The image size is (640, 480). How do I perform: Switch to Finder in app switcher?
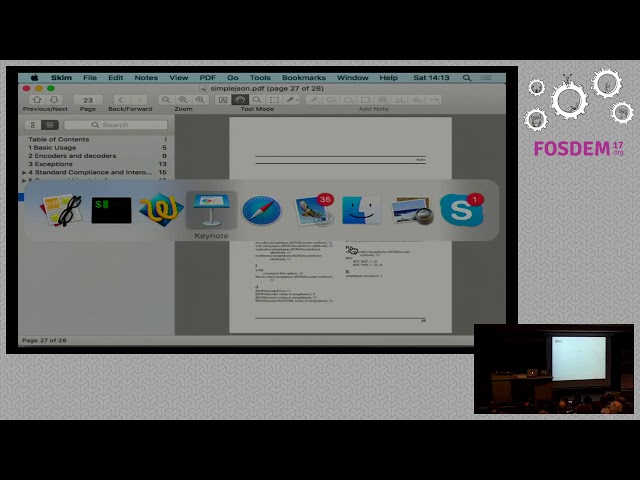coord(362,210)
